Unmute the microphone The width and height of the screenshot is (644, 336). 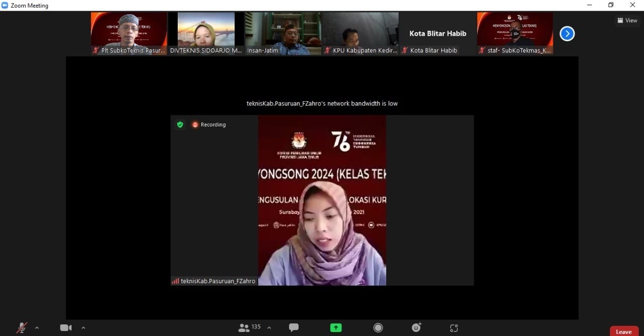22,328
